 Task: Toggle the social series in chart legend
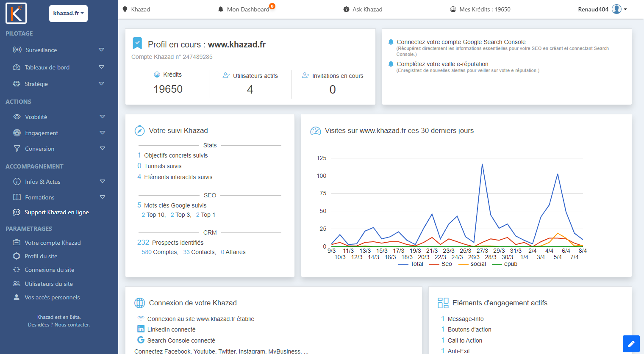tap(472, 264)
